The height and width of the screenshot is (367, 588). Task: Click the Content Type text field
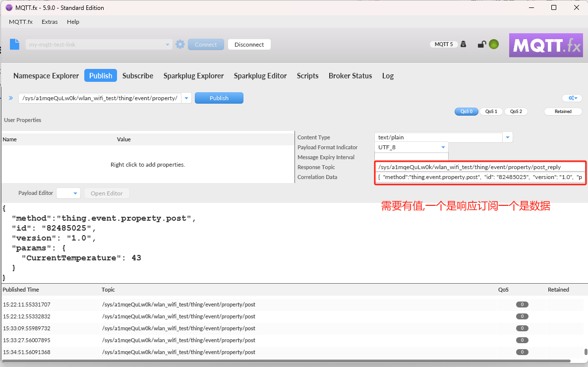(438, 137)
